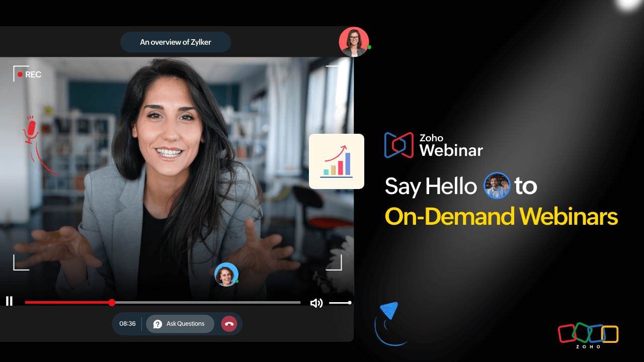The image size is (644, 362).
Task: Select the rising bar chart icon card
Action: 336,161
